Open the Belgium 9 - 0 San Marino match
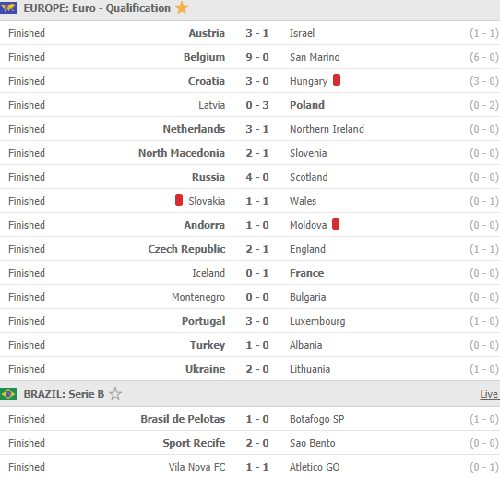500x478 pixels. (250, 57)
